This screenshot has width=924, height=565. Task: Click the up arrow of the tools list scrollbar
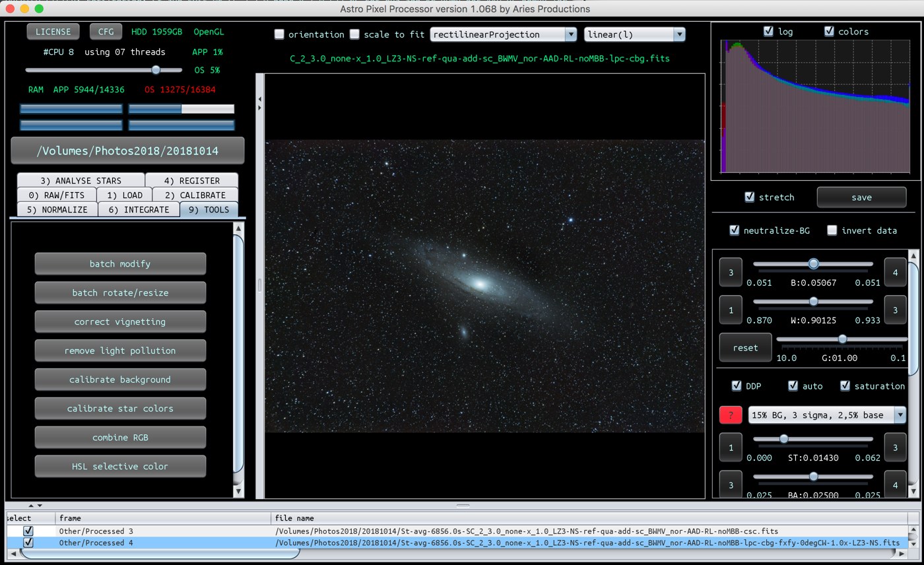(x=239, y=228)
